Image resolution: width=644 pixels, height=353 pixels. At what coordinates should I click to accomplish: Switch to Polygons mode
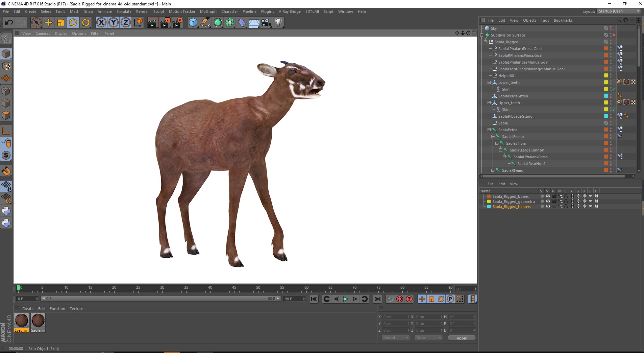click(6, 115)
